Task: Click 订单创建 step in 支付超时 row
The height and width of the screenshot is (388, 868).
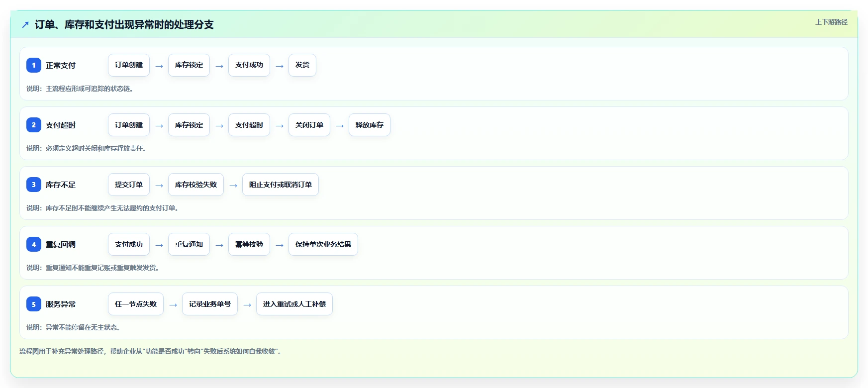Action: (129, 125)
